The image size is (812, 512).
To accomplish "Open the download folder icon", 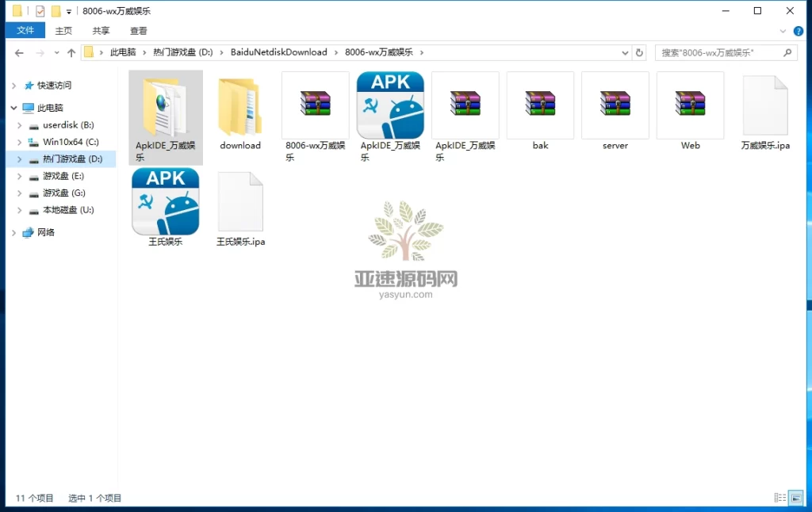I will pyautogui.click(x=240, y=107).
